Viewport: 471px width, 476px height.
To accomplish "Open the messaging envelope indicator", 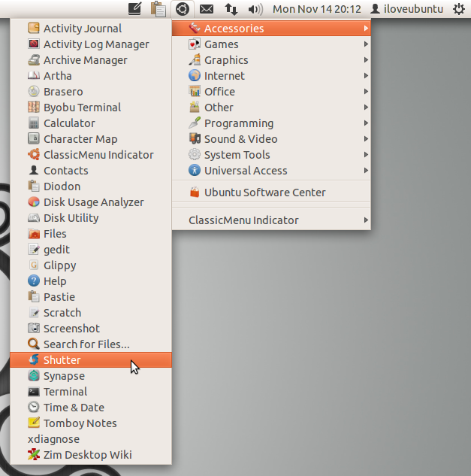I will tap(207, 9).
